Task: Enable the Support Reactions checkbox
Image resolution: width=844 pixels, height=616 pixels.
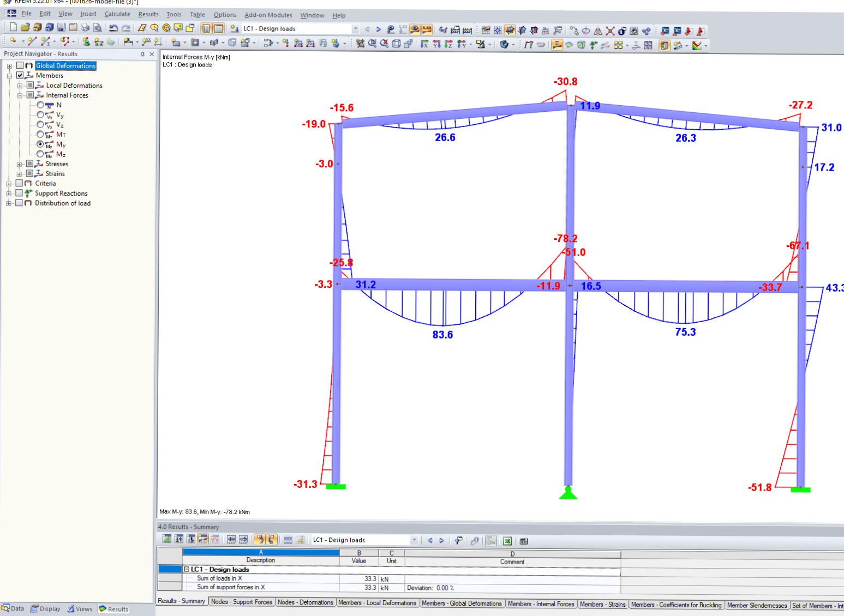Action: click(20, 193)
